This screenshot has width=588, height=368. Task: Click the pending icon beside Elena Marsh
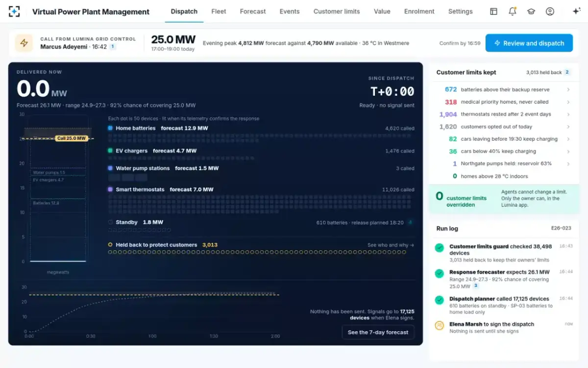tap(439, 325)
